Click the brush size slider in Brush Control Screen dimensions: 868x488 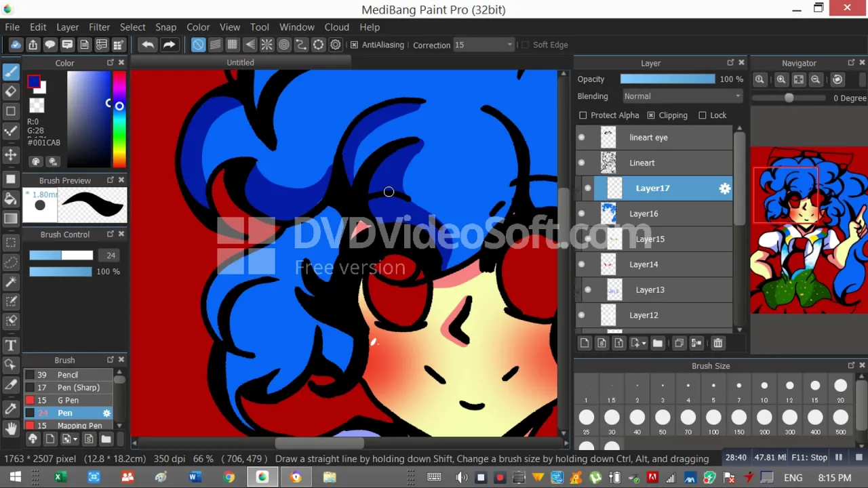coord(61,256)
